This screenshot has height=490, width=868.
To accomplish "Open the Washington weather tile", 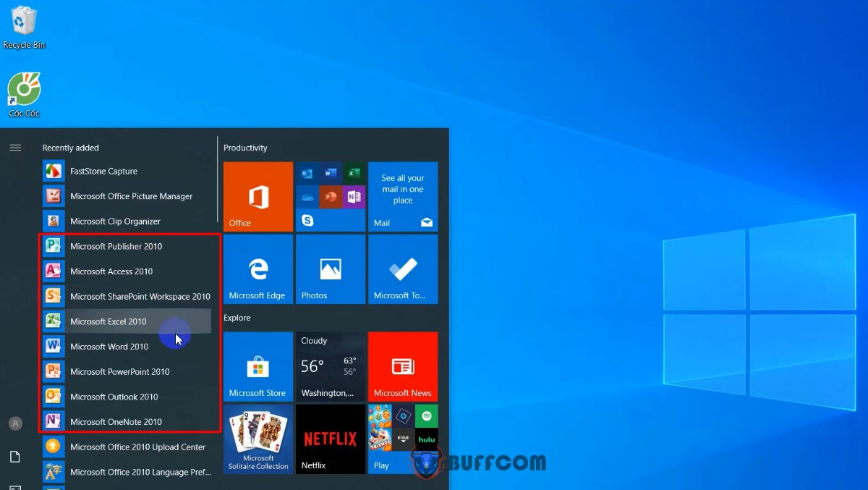I will pyautogui.click(x=331, y=367).
